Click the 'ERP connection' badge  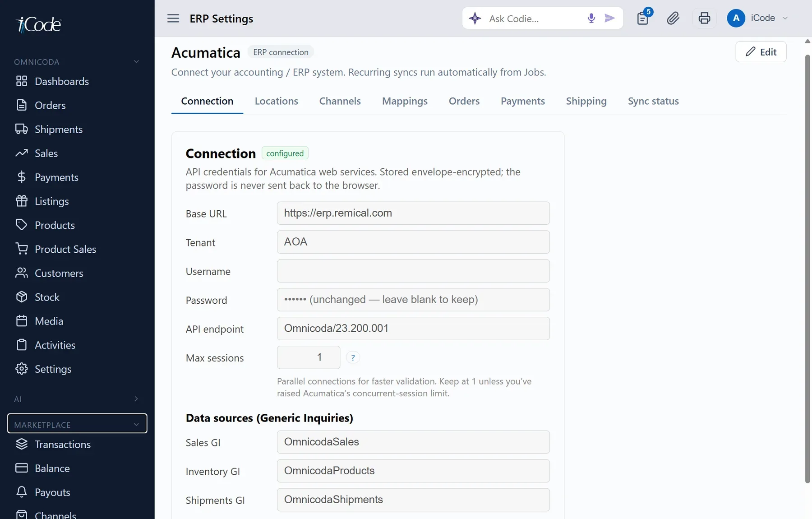pos(281,52)
